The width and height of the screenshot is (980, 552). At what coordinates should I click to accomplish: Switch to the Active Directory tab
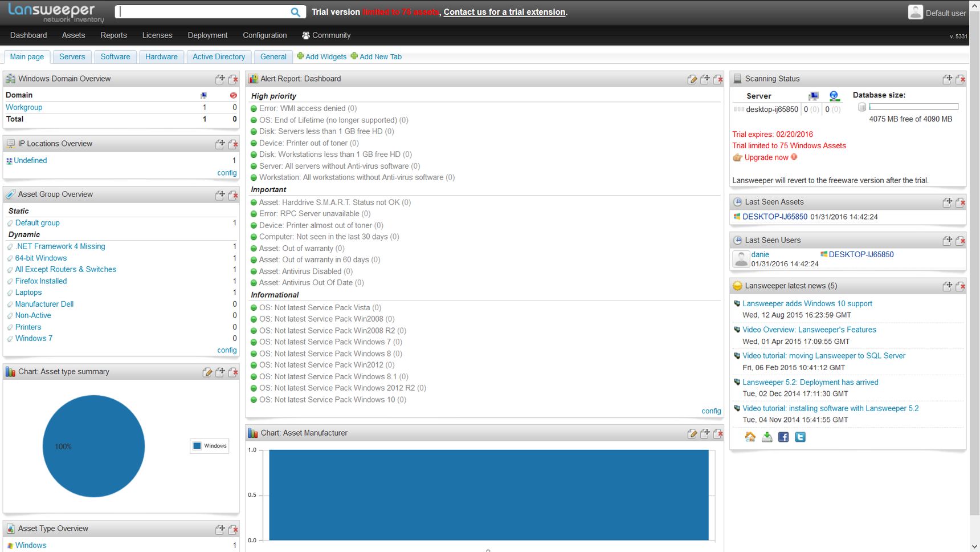click(219, 56)
